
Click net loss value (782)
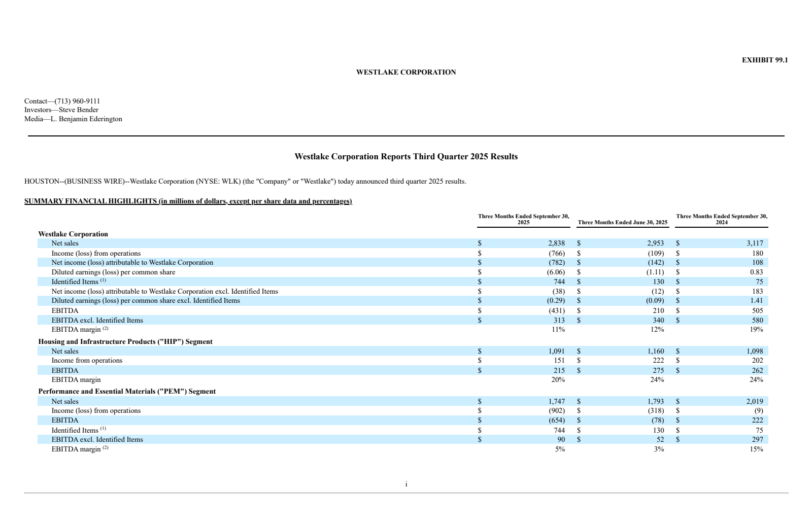(x=556, y=262)
